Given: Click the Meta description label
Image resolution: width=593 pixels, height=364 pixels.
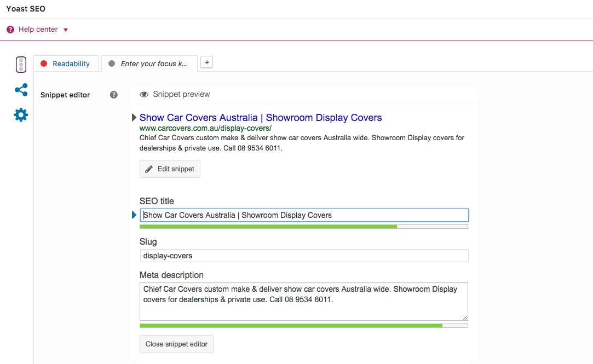Looking at the screenshot, I should [x=171, y=275].
